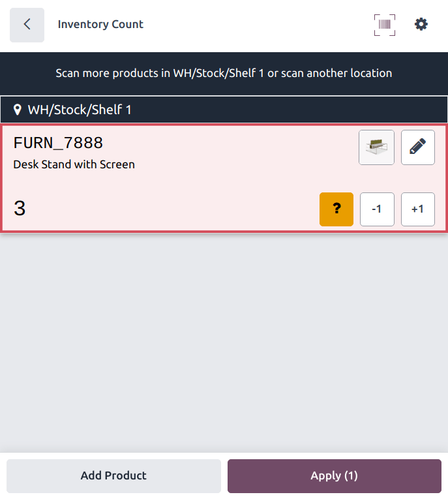Open the barcode scanner camera
The image size is (448, 499).
click(385, 25)
